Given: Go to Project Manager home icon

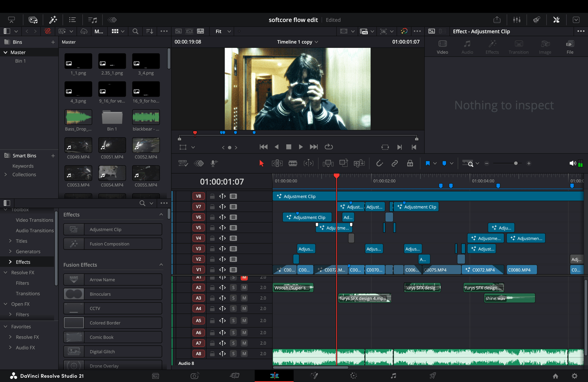Looking at the screenshot, I should 555,376.
